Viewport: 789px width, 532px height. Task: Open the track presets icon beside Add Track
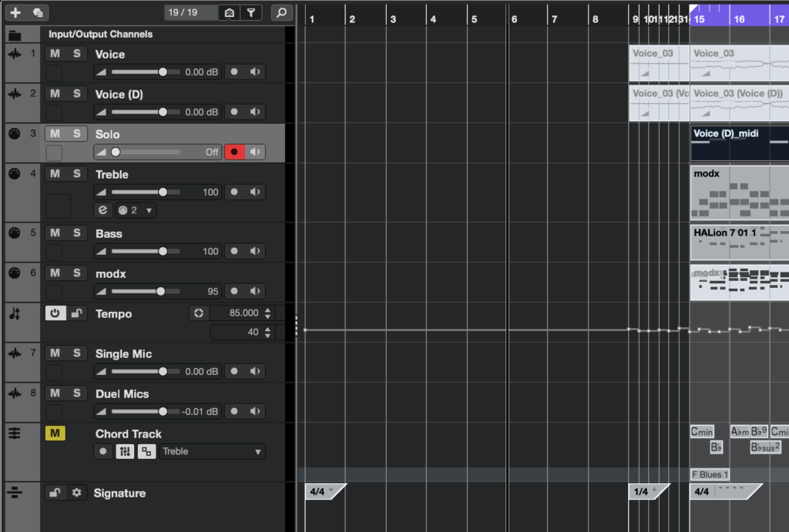pyautogui.click(x=38, y=12)
